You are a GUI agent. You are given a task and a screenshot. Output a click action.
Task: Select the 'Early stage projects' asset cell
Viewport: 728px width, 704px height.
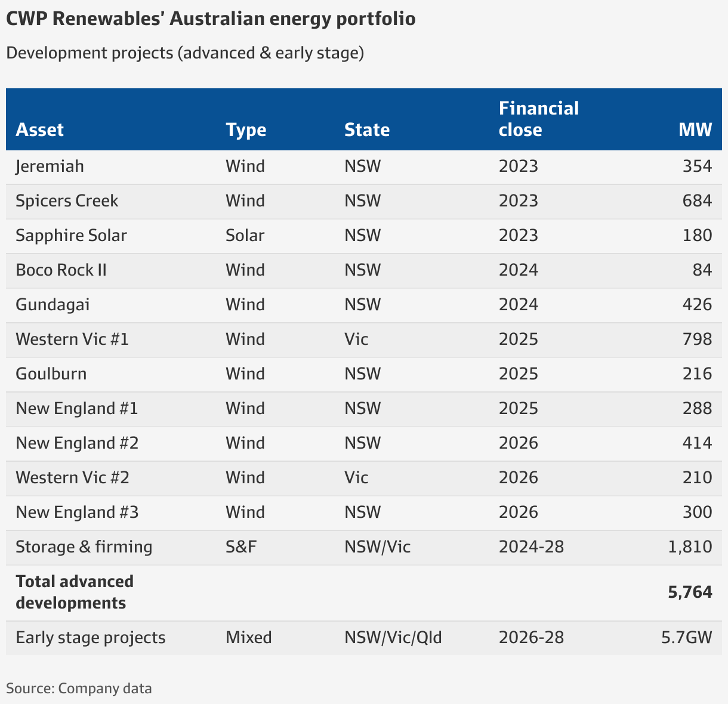coord(91,637)
